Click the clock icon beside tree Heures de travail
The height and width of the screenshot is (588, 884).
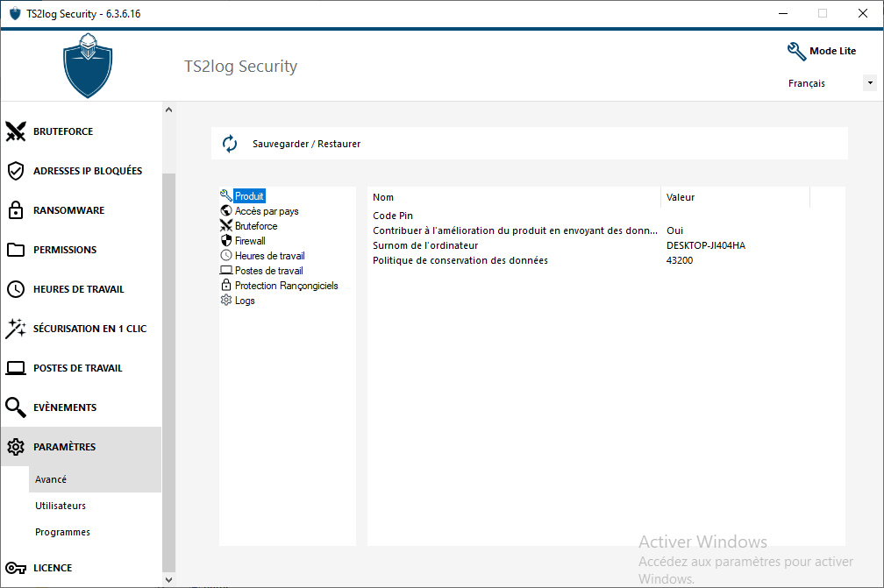point(226,255)
